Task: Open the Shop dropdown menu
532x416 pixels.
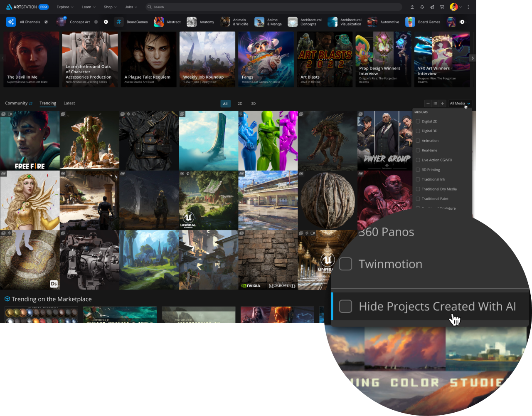Action: click(x=110, y=7)
